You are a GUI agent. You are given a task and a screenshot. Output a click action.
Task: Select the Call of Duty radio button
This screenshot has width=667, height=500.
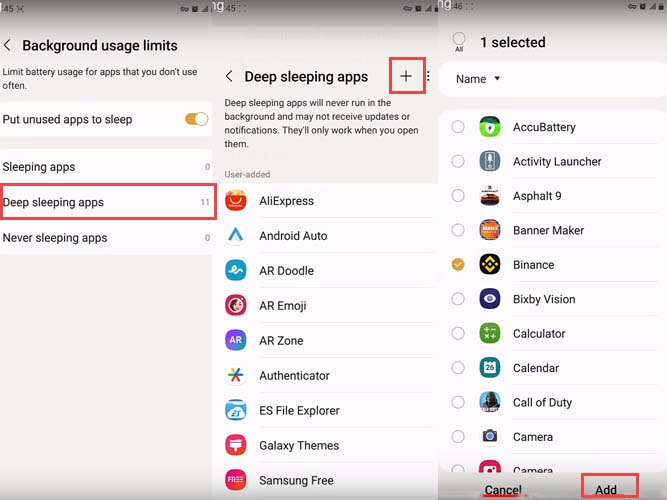pos(458,402)
